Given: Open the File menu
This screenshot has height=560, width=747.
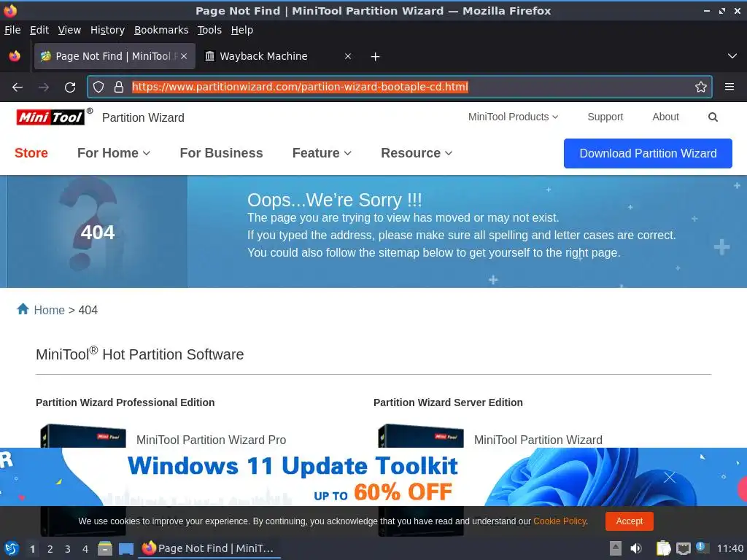Looking at the screenshot, I should (12, 30).
